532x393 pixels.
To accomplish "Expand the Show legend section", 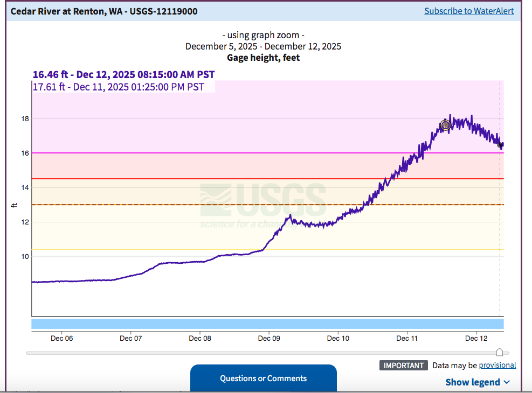I will [473, 382].
